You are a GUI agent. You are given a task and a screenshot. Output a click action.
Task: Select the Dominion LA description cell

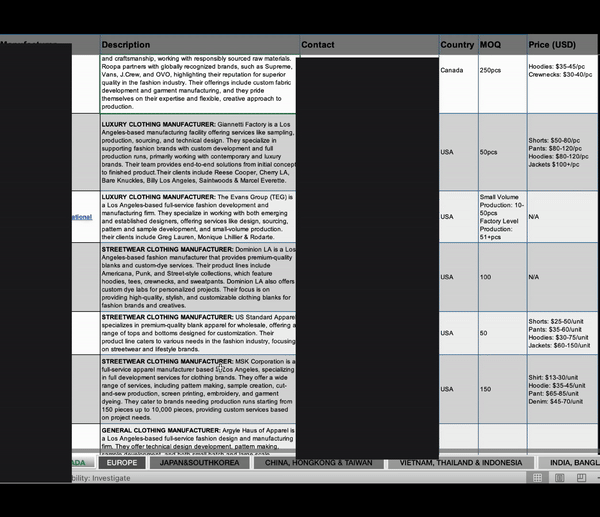199,277
